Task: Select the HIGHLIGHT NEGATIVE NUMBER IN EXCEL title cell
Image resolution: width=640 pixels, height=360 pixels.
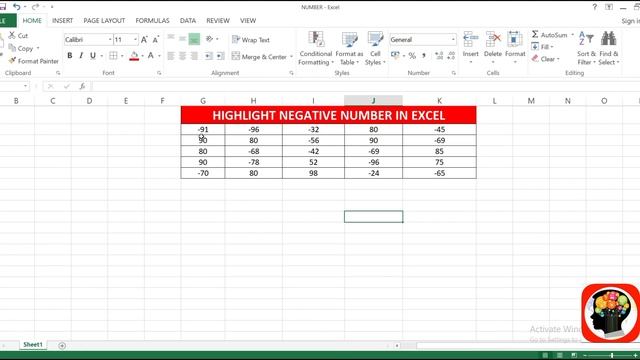Action: (x=329, y=115)
